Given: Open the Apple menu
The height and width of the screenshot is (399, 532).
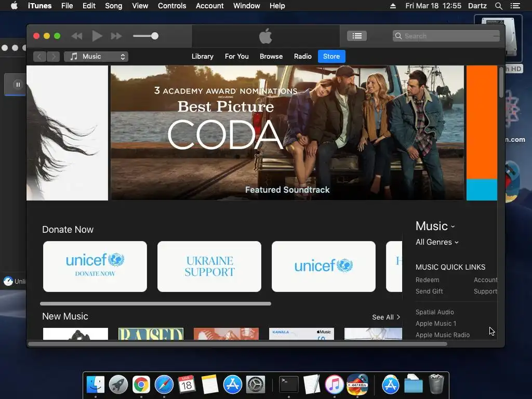Looking at the screenshot, I should coord(14,6).
